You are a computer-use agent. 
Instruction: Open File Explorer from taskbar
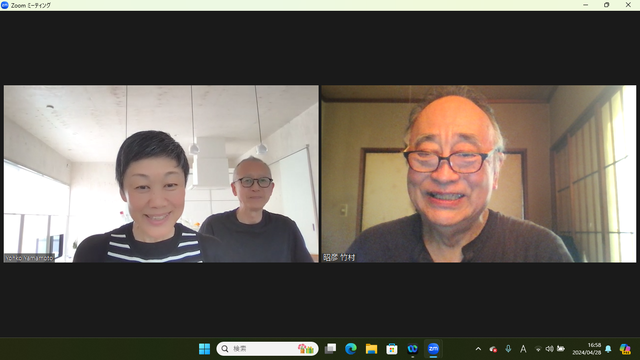(x=371, y=349)
